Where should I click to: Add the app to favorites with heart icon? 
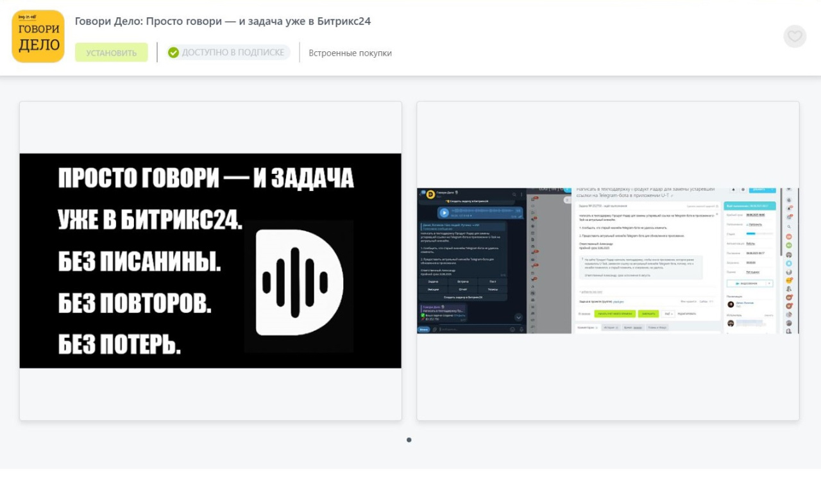[x=795, y=37]
